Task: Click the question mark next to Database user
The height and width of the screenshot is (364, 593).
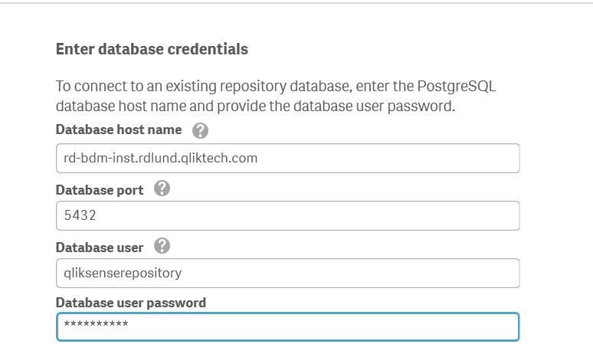Action: [x=162, y=246]
